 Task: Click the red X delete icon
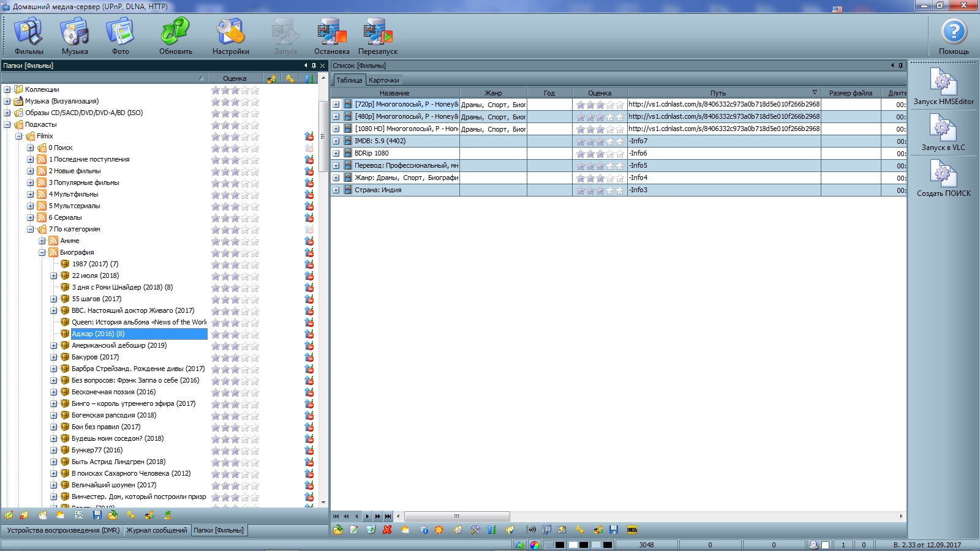pos(387,530)
